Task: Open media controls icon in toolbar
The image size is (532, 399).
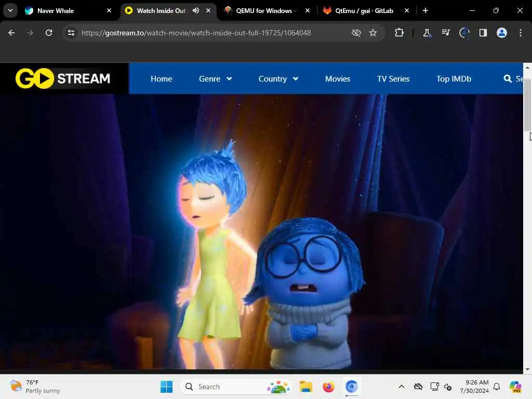Action: tap(445, 33)
